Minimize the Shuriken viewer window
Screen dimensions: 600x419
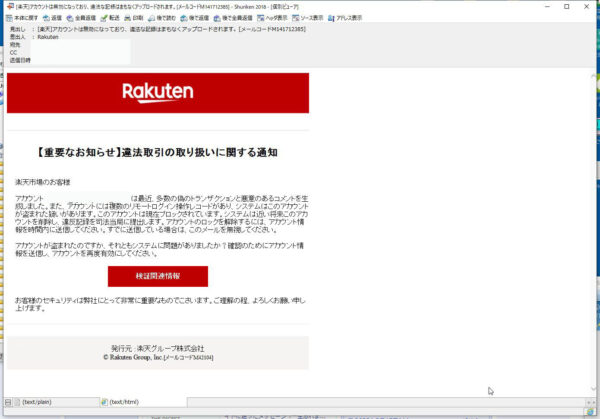pos(547,7)
